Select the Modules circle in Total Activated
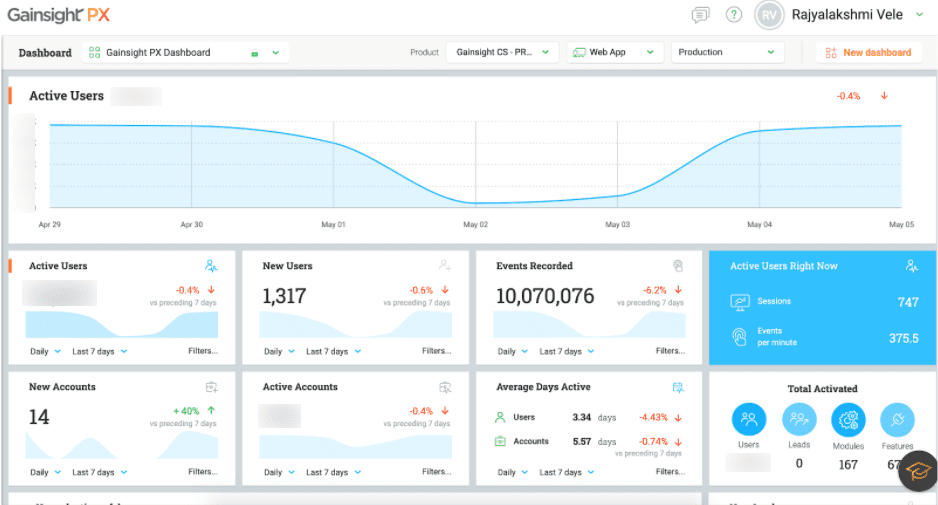 pyautogui.click(x=848, y=420)
